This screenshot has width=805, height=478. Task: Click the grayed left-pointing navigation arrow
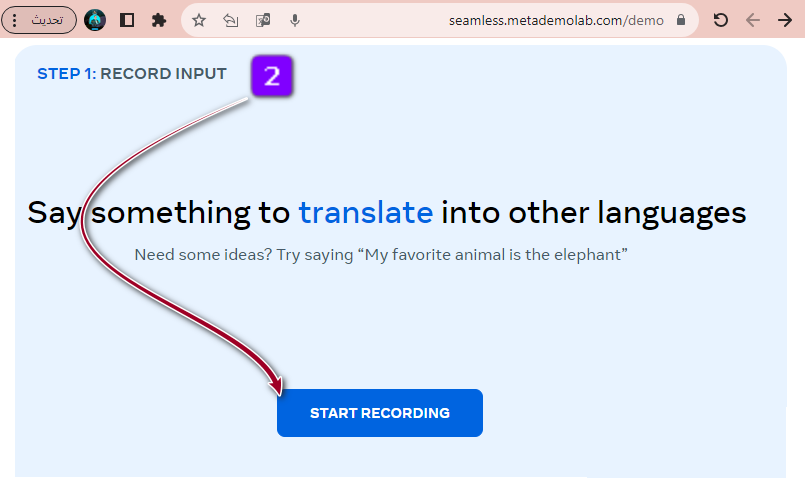coord(753,20)
